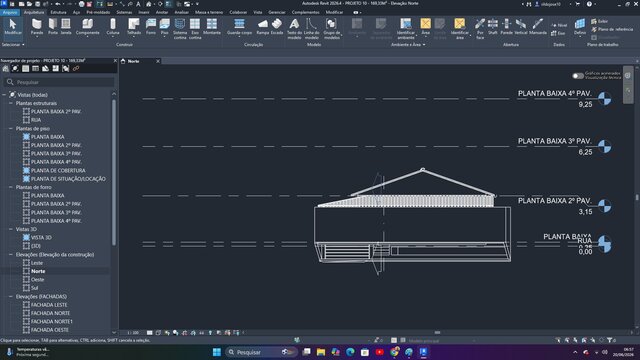This screenshot has width=640, height=360.
Task: Collapse the Plantas de forro node
Action: [11, 187]
